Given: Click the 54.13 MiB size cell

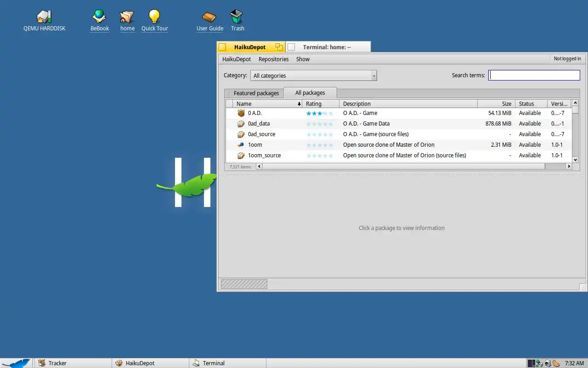Looking at the screenshot, I should (500, 113).
